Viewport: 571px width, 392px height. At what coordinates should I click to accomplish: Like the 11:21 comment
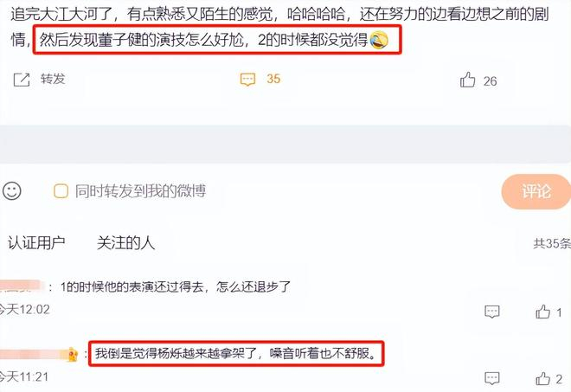click(x=542, y=378)
